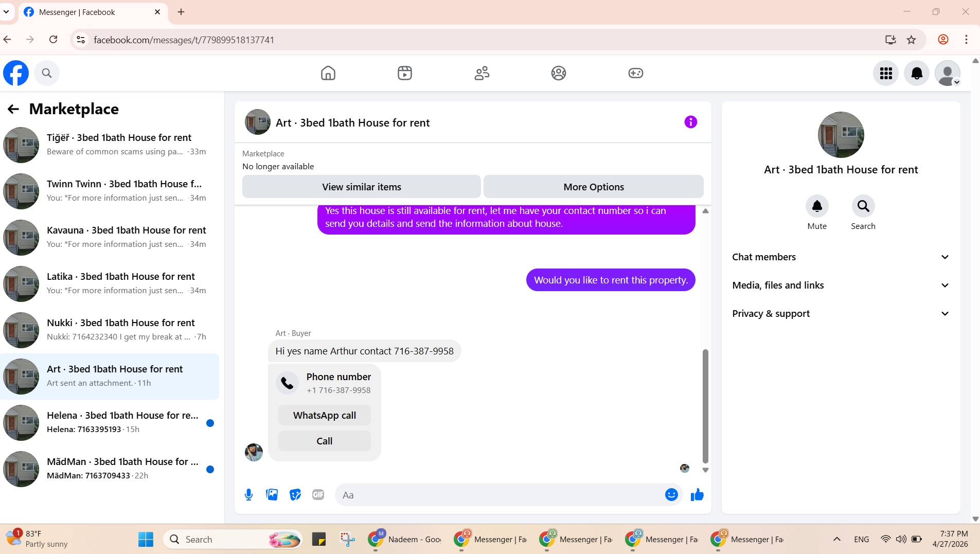This screenshot has width=980, height=554.
Task: Click the chat thread vertical scrollbar
Action: (x=705, y=406)
